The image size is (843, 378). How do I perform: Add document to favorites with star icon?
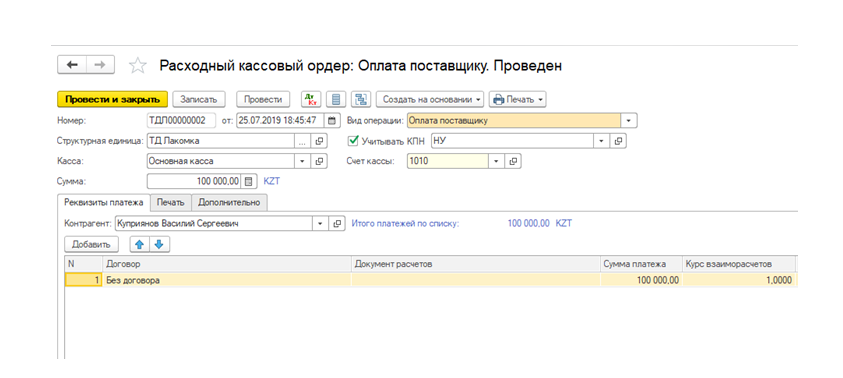[138, 66]
